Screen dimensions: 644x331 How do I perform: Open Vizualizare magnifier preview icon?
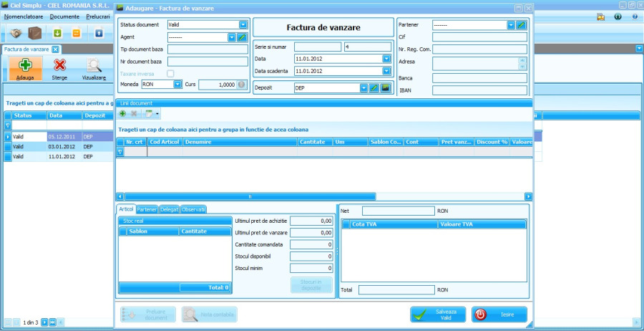[x=94, y=66]
